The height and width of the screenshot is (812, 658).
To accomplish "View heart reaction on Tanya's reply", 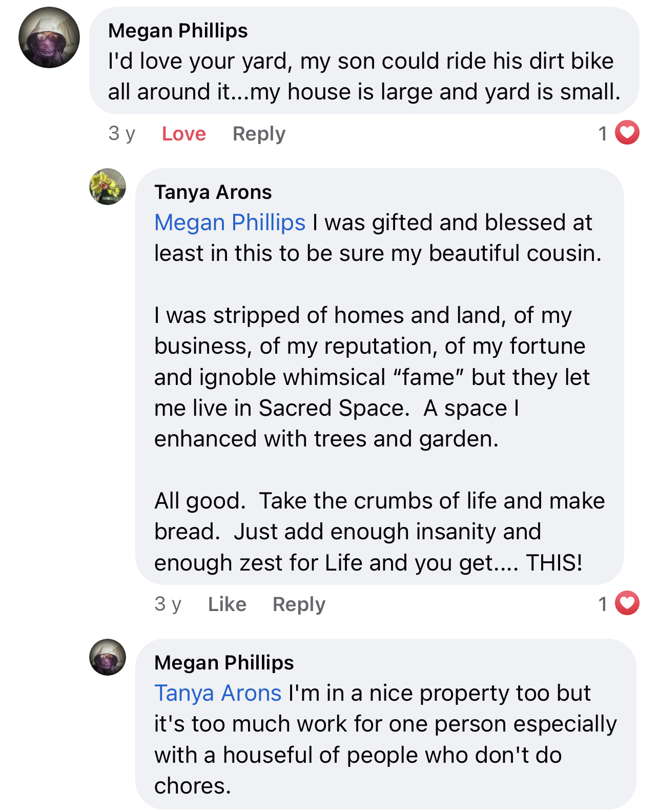I will click(627, 604).
